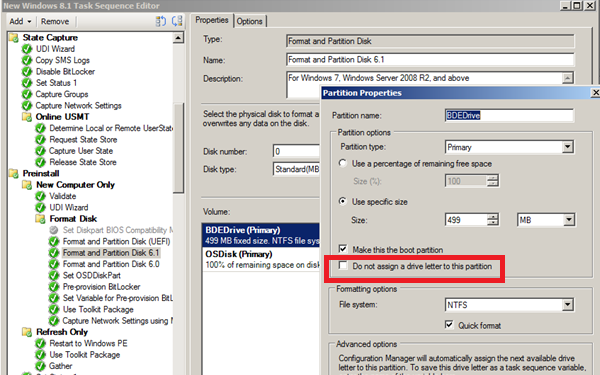Click the check icon beside Restart to Windows PE
The width and height of the screenshot is (600, 375).
40,343
